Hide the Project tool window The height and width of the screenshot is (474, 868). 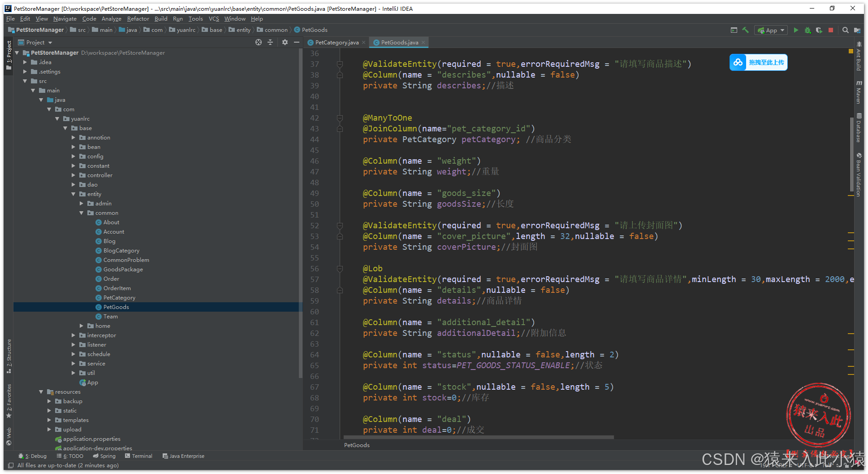297,42
